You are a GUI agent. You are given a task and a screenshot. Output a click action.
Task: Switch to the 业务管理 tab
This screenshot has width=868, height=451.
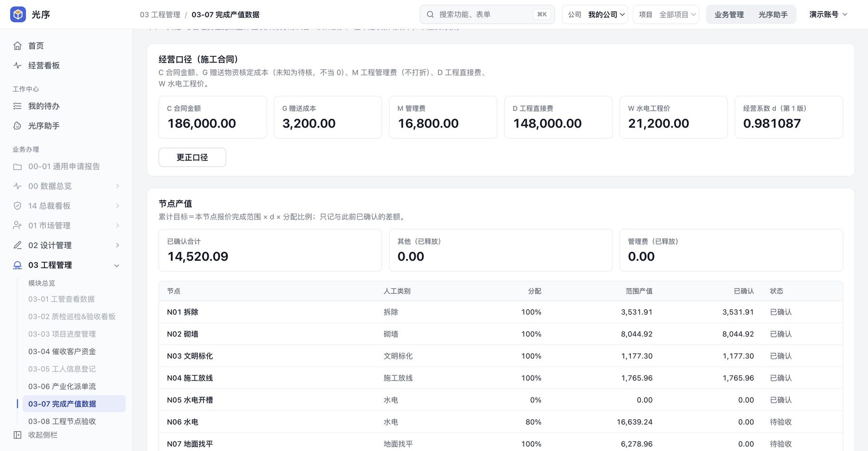point(729,14)
